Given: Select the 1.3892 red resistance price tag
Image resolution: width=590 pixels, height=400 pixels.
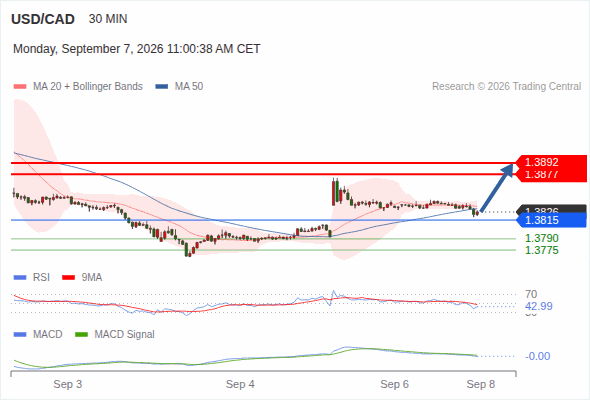Looking at the screenshot, I should (551, 162).
